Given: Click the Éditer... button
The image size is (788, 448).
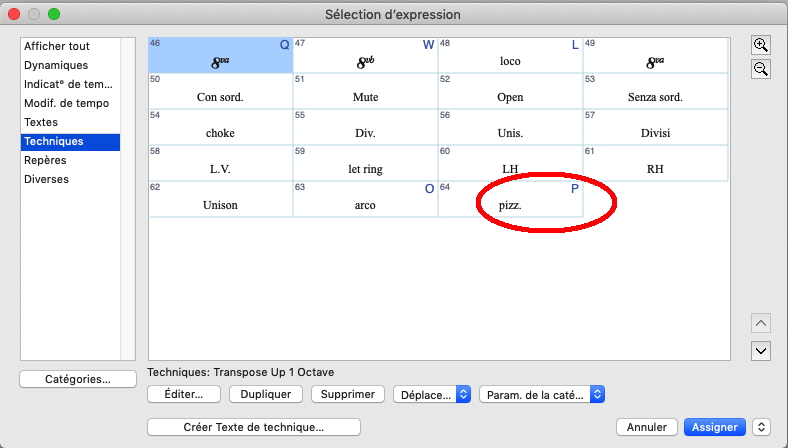Looking at the screenshot, I should tap(183, 395).
